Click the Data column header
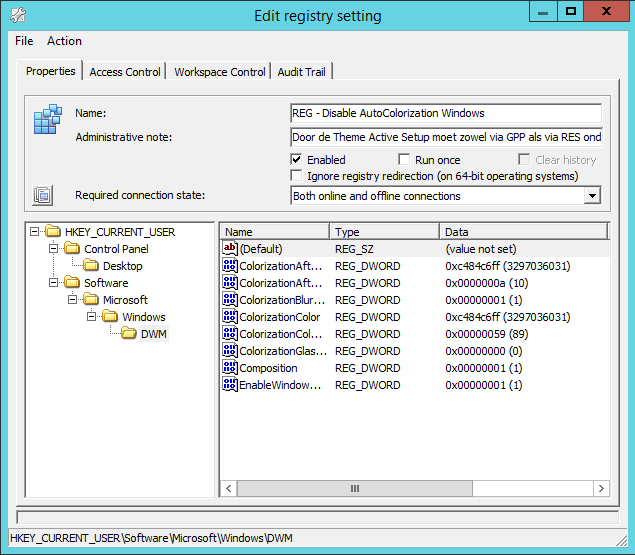The image size is (635, 555). click(x=522, y=232)
